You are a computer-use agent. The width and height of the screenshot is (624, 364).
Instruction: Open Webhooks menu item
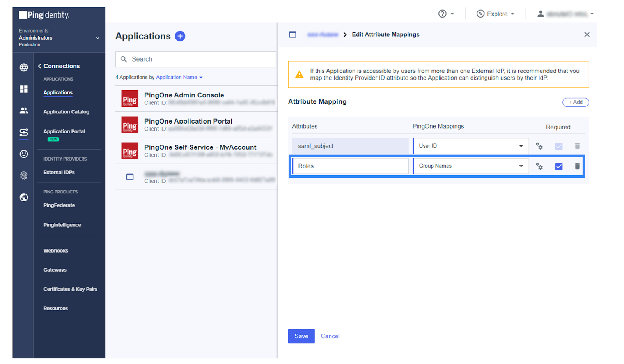(56, 251)
